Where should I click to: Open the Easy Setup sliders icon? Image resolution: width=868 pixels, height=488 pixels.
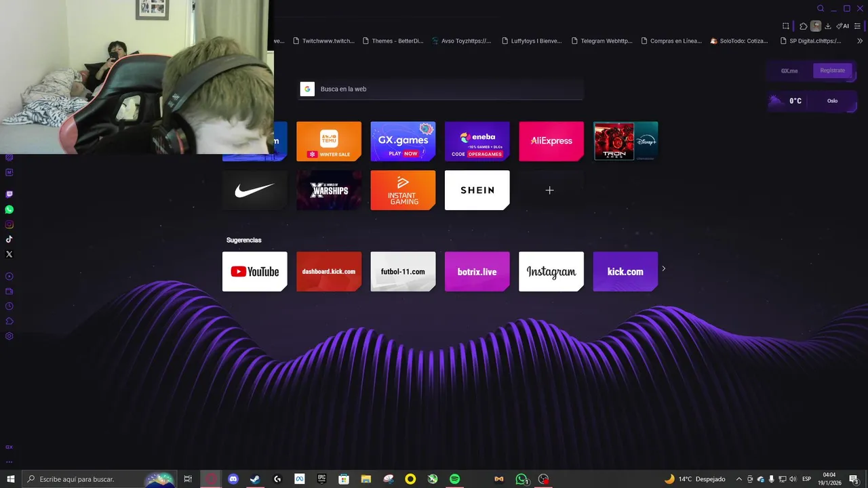pyautogui.click(x=858, y=26)
